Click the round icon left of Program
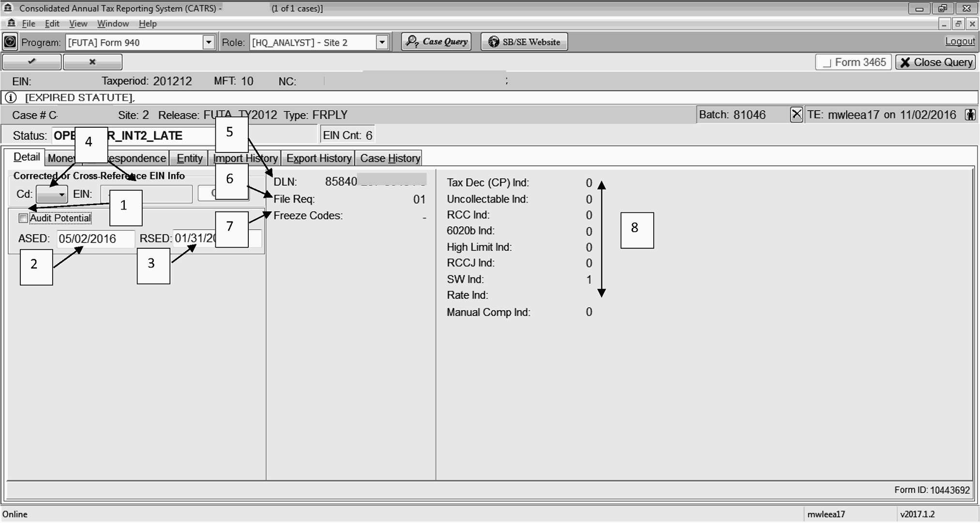Image resolution: width=980 pixels, height=523 pixels. point(10,42)
